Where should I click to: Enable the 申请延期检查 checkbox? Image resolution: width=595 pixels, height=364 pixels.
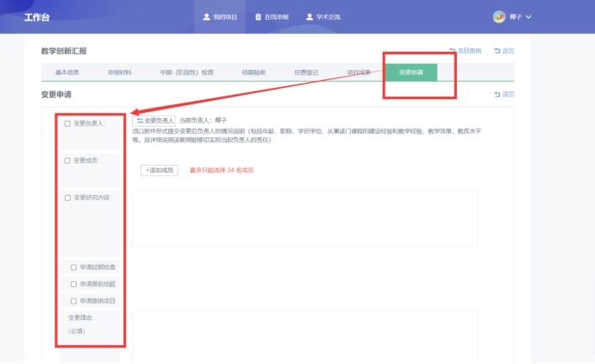[x=74, y=267]
